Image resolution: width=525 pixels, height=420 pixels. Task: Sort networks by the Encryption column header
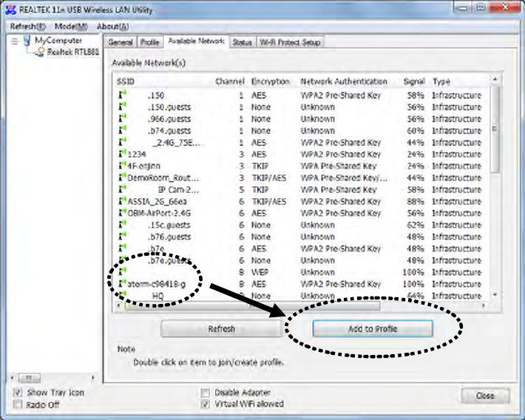click(271, 81)
